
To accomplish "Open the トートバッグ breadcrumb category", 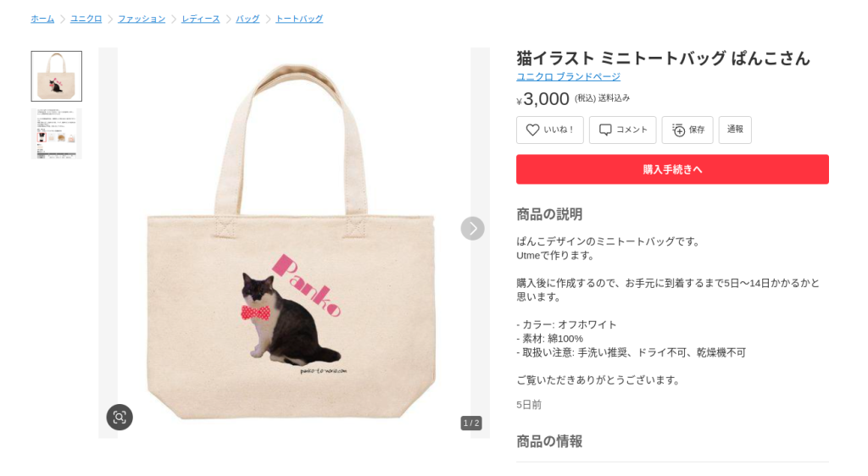I will (x=299, y=19).
